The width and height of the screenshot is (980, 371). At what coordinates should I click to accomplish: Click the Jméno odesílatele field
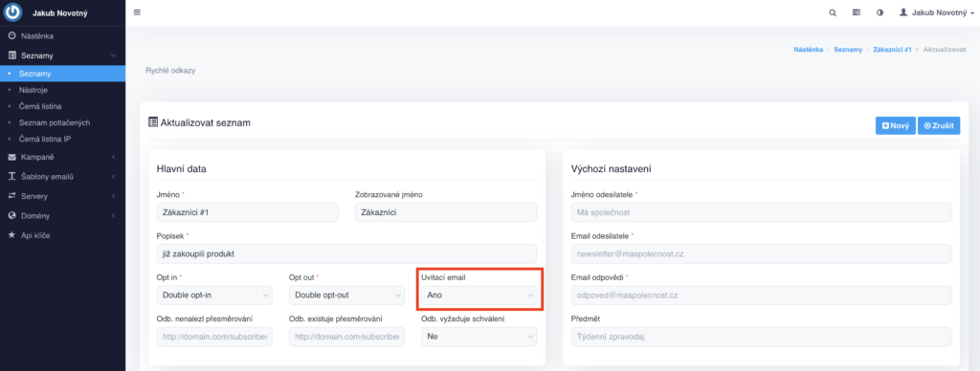(761, 212)
